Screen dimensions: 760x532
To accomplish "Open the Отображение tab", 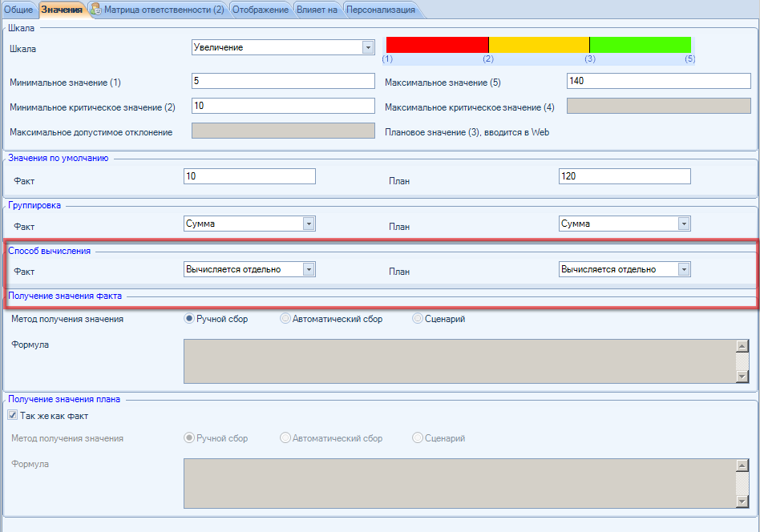I will (259, 10).
